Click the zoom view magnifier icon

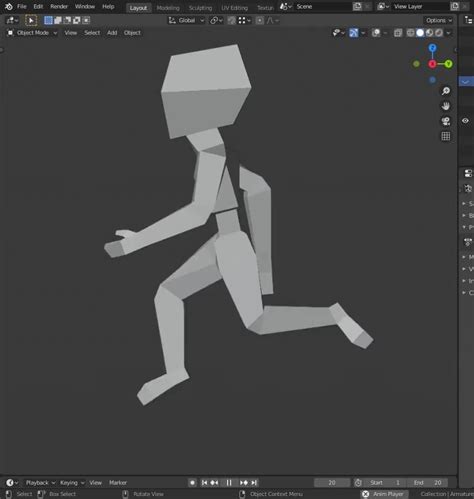coord(446,91)
